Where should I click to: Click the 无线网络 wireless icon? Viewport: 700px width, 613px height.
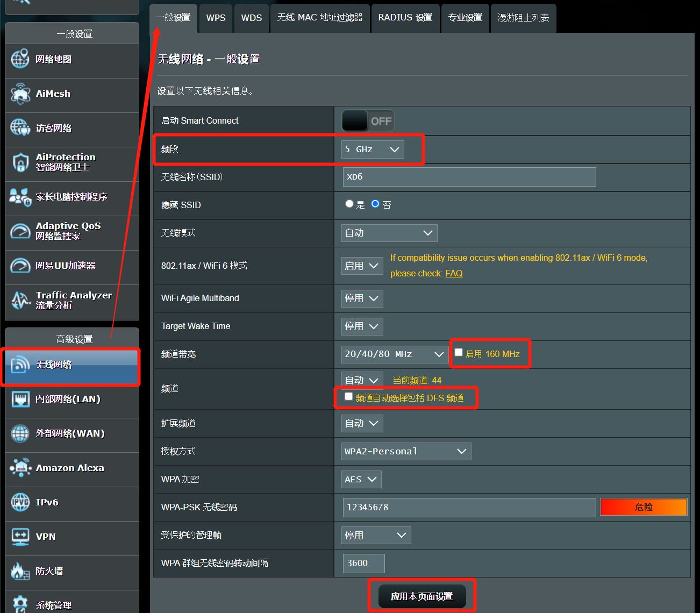click(20, 365)
